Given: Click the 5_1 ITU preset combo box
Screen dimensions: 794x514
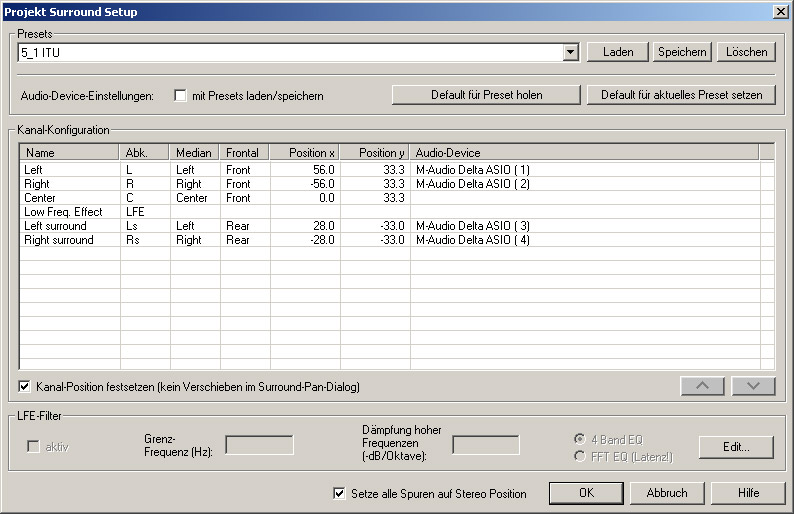Looking at the screenshot, I should tap(290, 52).
